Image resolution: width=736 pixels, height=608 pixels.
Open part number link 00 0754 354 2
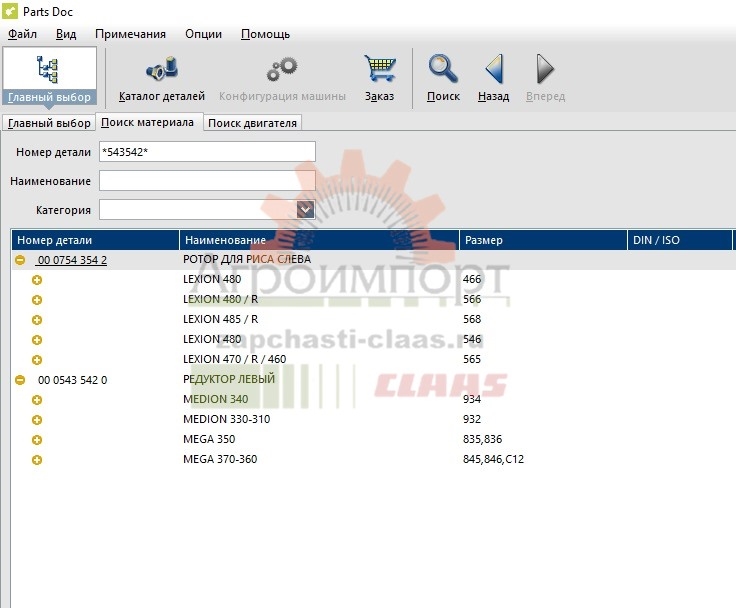pos(72,260)
